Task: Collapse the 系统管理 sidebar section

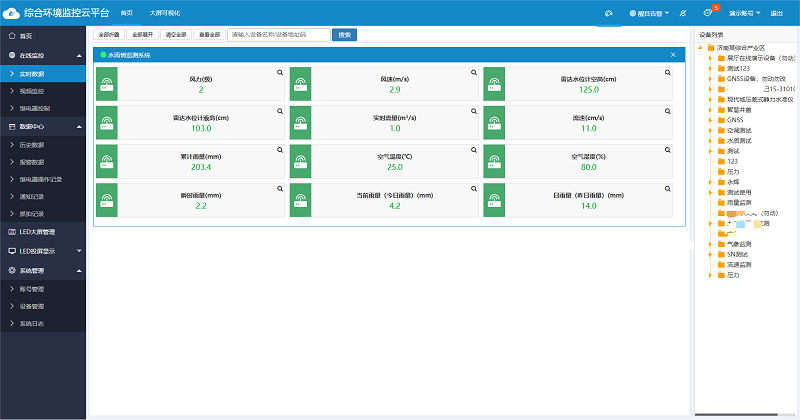Action: [x=45, y=270]
